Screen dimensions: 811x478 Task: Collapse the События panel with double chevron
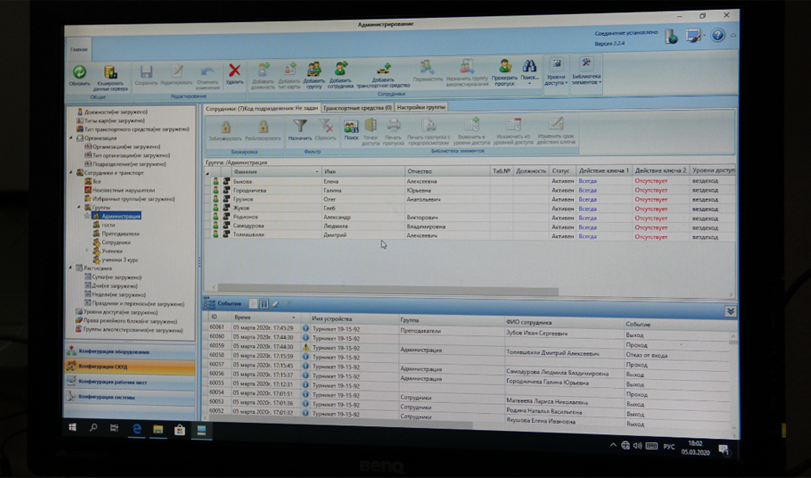pos(730,311)
